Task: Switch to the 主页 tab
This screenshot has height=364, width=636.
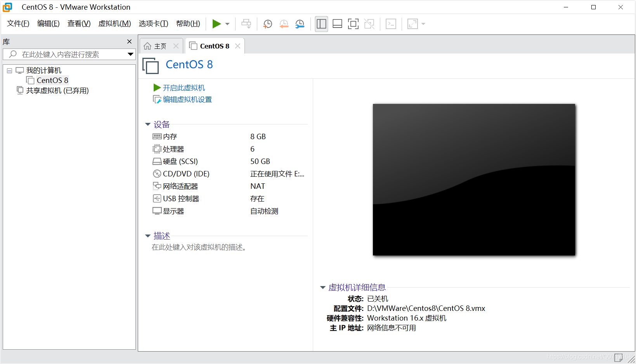Action: point(160,46)
